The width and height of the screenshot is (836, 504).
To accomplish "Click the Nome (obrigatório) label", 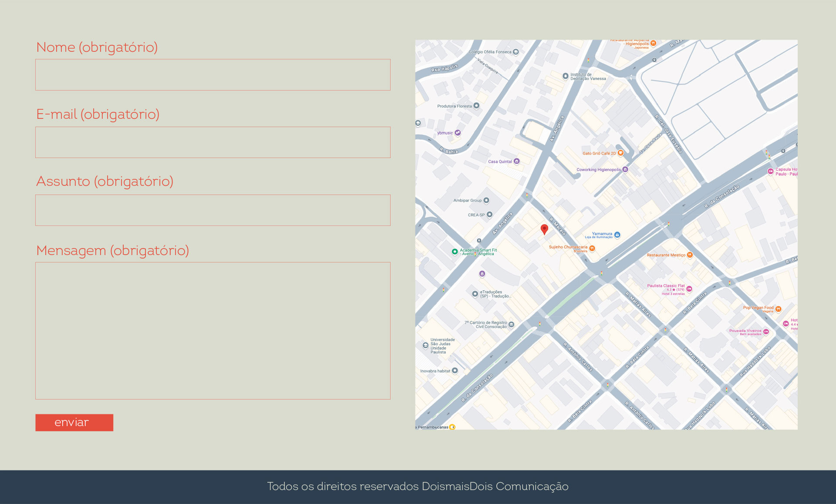I will (97, 47).
